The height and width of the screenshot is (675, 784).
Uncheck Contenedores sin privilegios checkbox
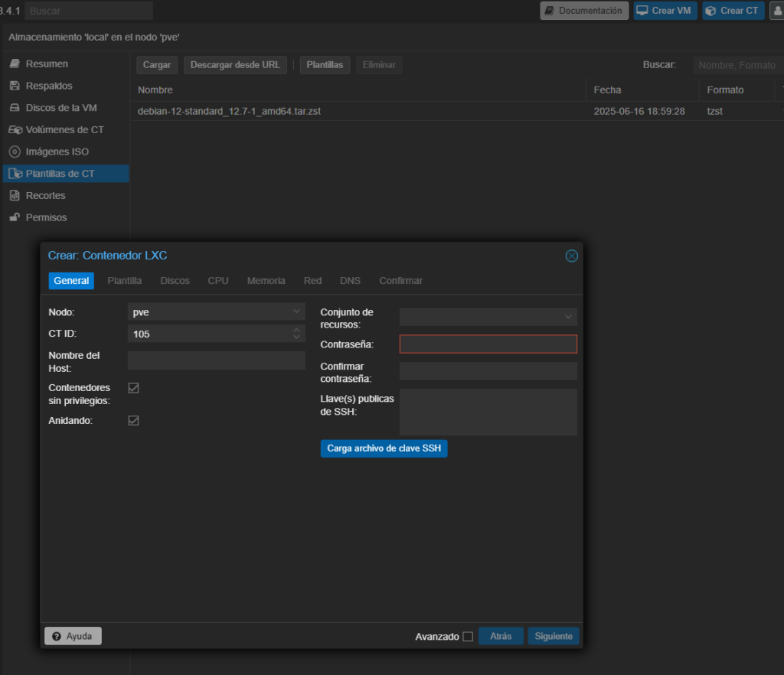click(x=133, y=388)
